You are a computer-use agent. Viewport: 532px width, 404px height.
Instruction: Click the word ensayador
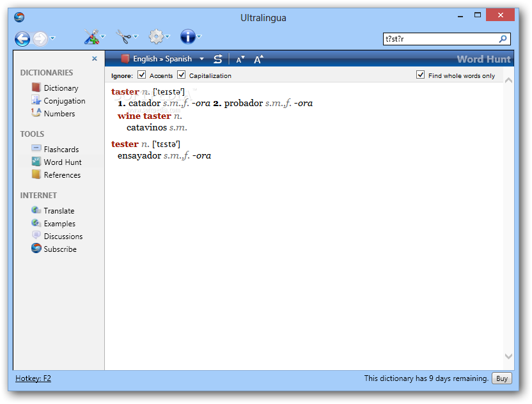pos(139,156)
